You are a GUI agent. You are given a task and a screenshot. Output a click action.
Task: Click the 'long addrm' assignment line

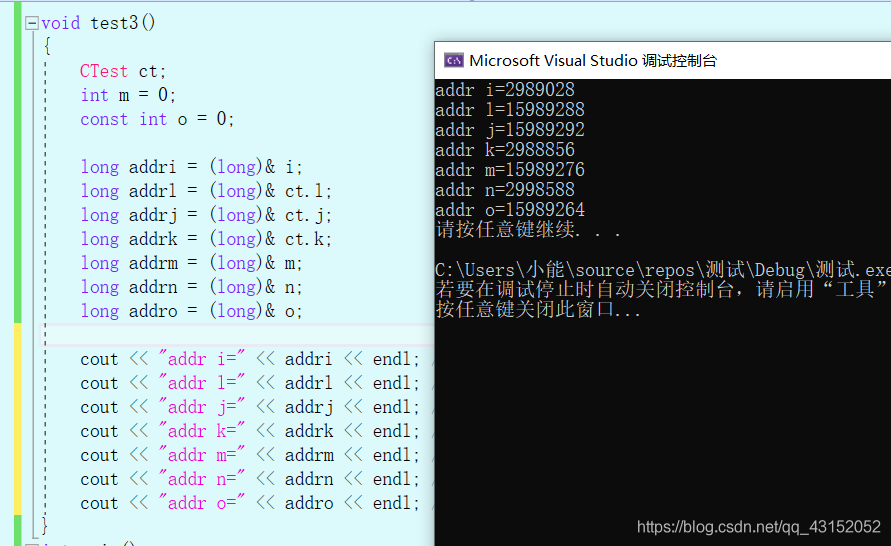tap(191, 263)
